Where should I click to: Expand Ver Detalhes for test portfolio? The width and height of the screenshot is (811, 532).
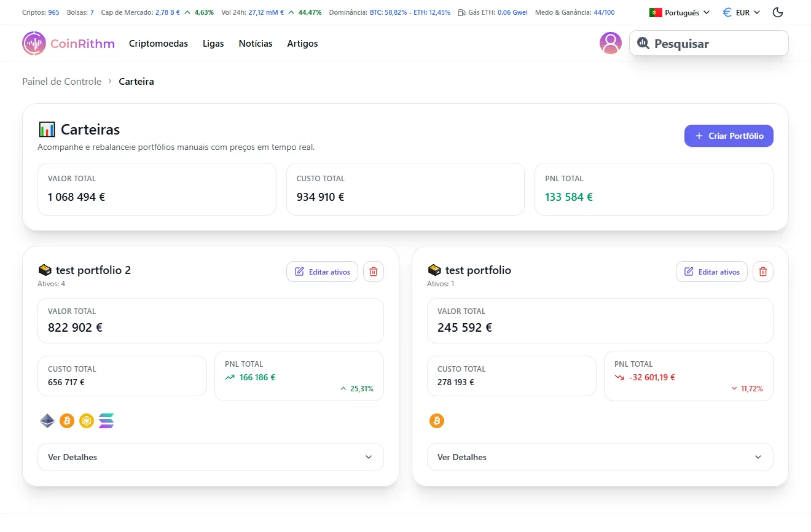tap(600, 457)
